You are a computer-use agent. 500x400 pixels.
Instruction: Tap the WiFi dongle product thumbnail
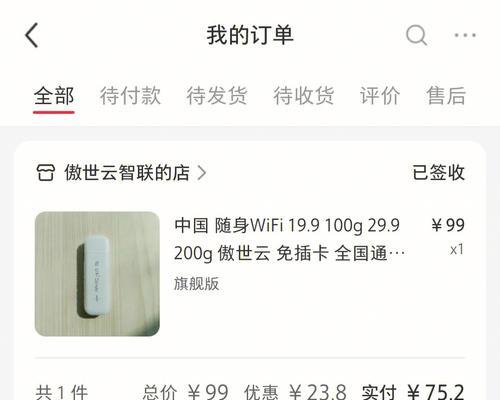coord(97,274)
